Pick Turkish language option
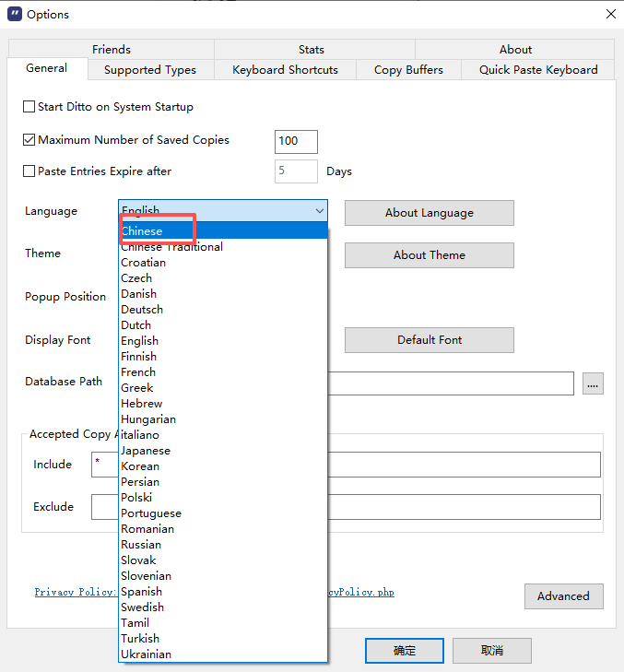Image resolution: width=624 pixels, height=672 pixels. 223,639
